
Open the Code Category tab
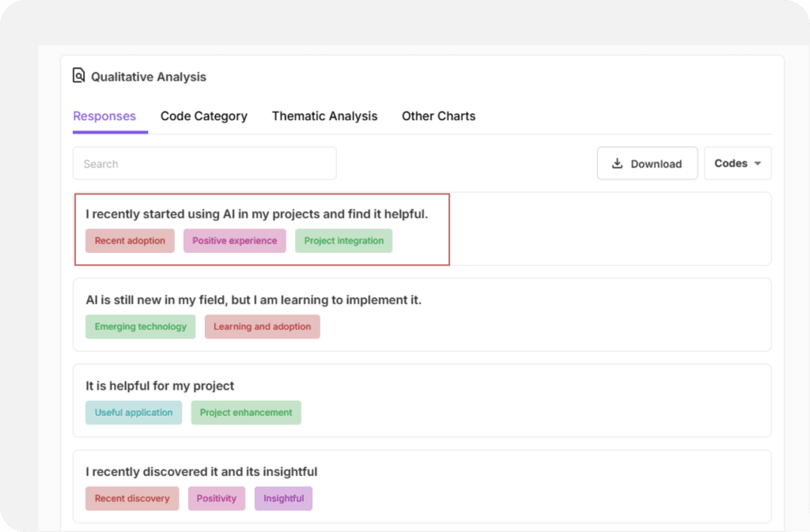pos(203,116)
